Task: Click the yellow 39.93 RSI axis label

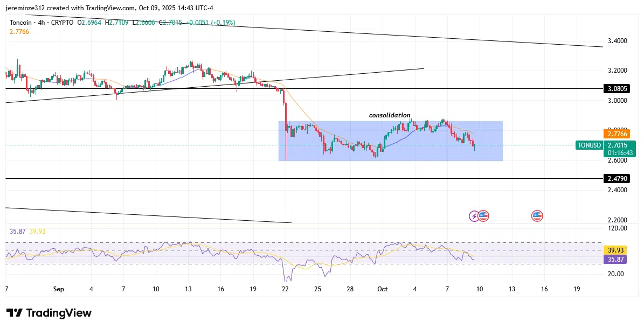Action: click(614, 250)
